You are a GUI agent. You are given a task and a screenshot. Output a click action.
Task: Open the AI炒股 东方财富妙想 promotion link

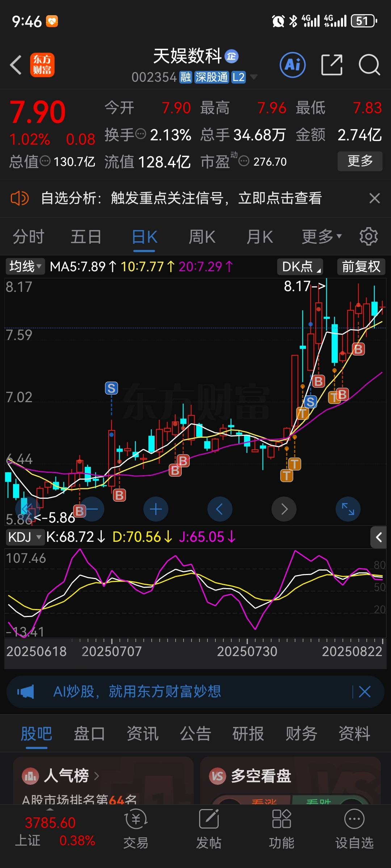[x=137, y=692]
